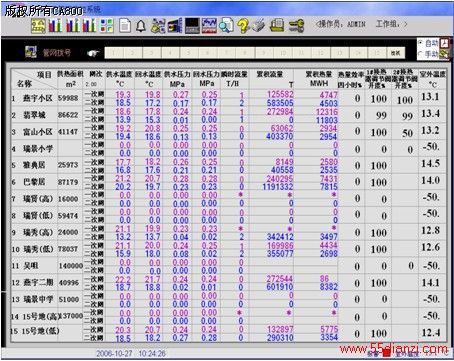Click the 管网 station picture icon
The width and height of the screenshot is (454, 361).
point(31,52)
